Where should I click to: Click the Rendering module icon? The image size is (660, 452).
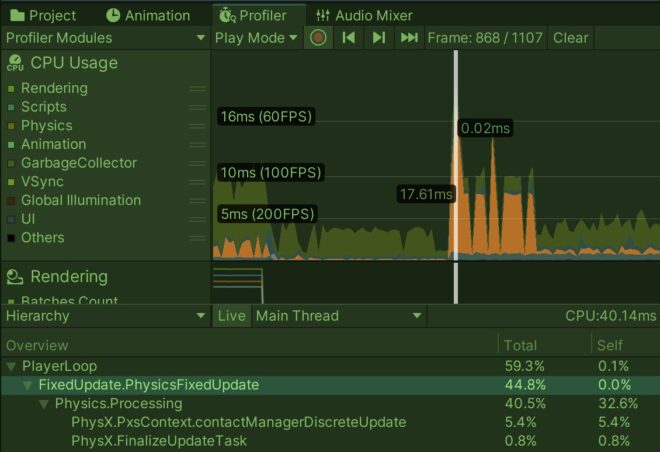pos(15,277)
